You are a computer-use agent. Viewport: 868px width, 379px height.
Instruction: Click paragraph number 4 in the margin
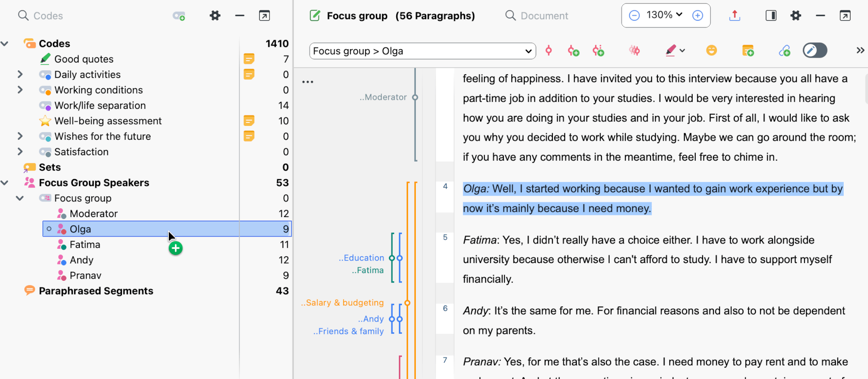pos(445,186)
